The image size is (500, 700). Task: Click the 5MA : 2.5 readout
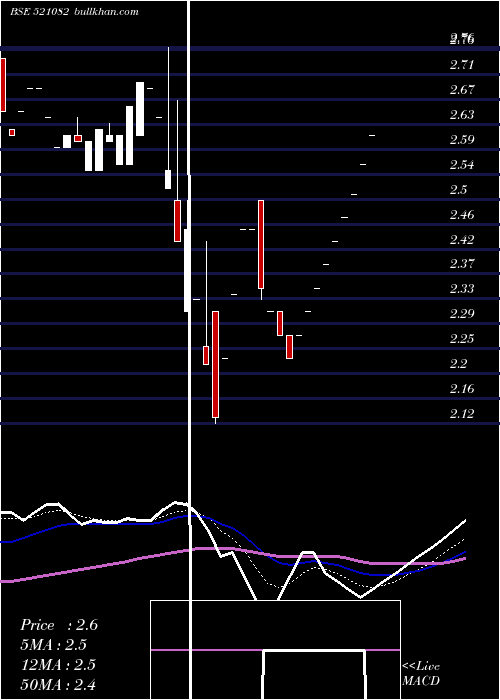click(x=54, y=645)
